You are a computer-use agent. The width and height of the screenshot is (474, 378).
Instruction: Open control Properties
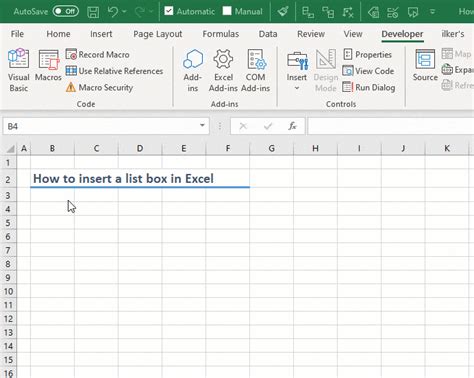coord(367,54)
